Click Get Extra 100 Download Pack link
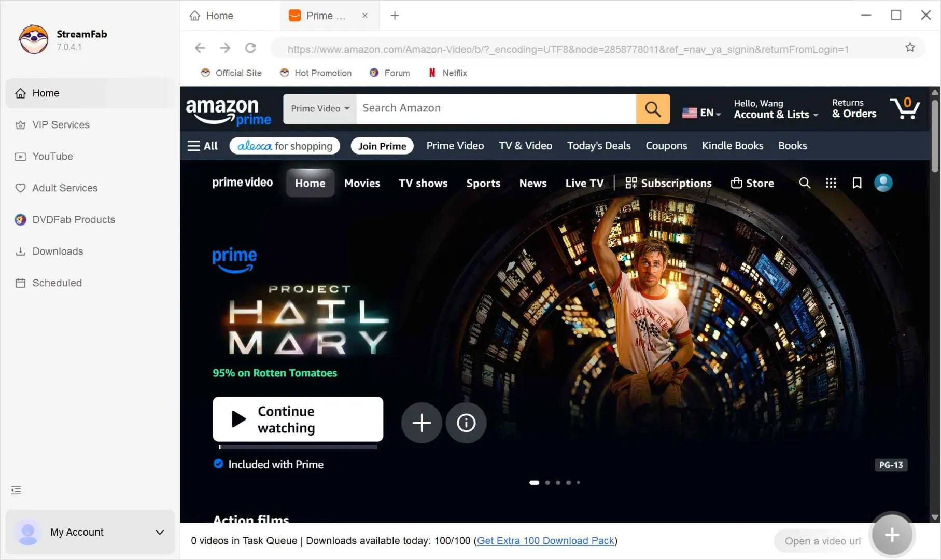 pos(545,541)
